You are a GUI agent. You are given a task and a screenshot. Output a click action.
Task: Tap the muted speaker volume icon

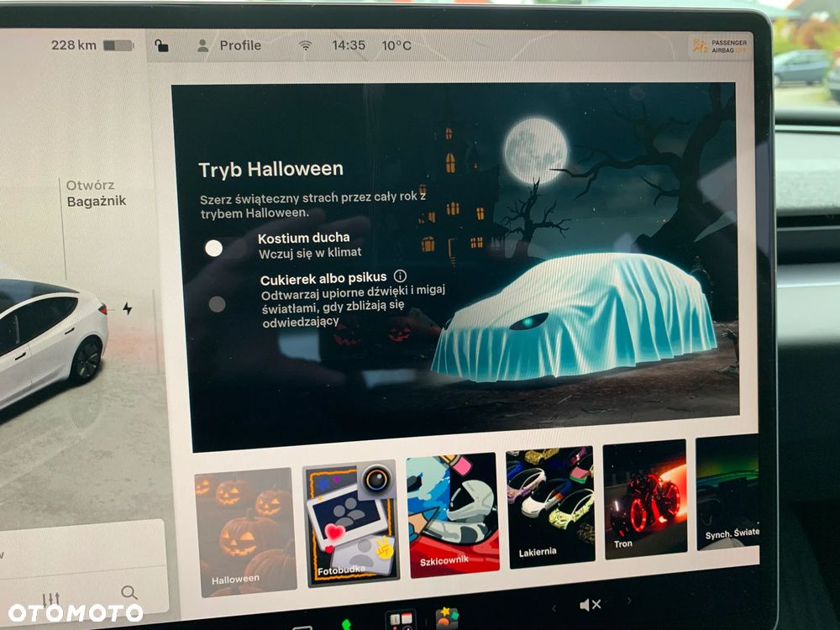tap(591, 606)
